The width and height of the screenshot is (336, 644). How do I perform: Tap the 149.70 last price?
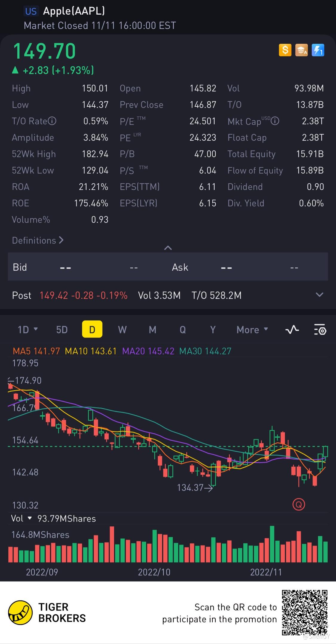click(44, 51)
